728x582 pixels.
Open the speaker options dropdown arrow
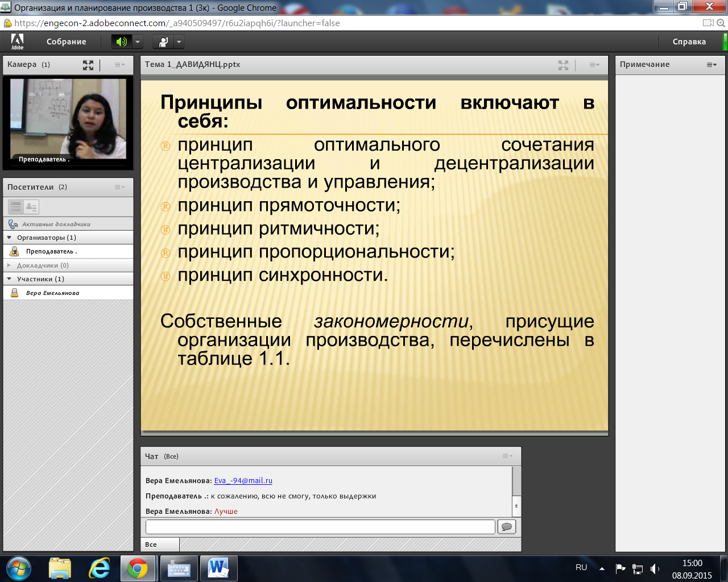click(137, 41)
